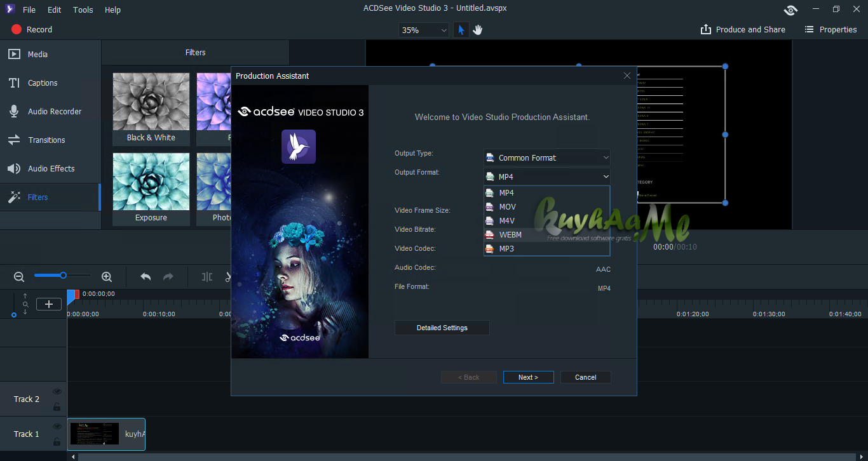The image size is (868, 461).
Task: Select the arrow pointer tool
Action: click(x=461, y=30)
